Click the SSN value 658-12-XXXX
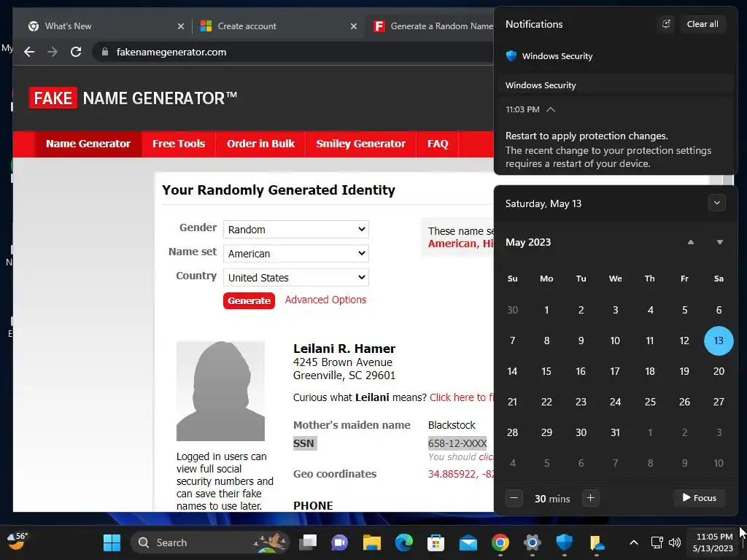747x560 pixels. pos(457,444)
